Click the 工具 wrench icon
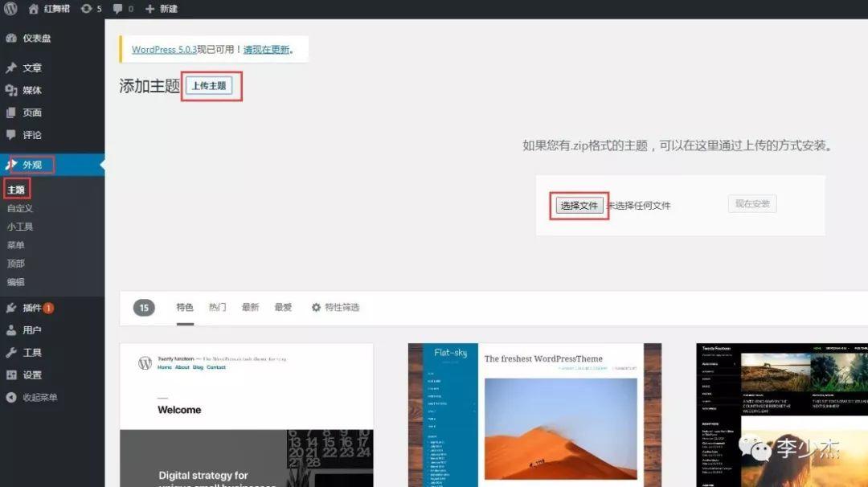 click(x=11, y=353)
